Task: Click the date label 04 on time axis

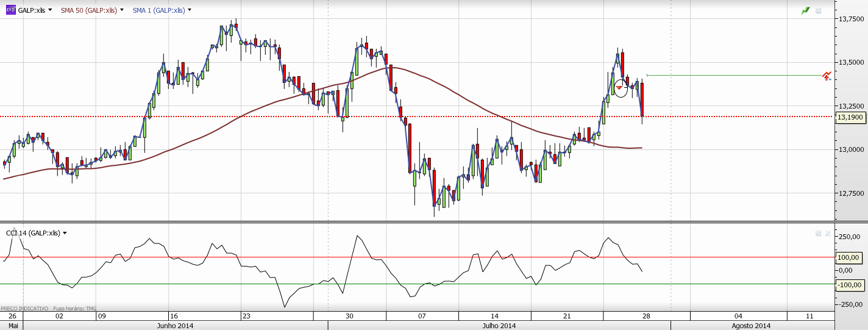Action: [x=738, y=316]
